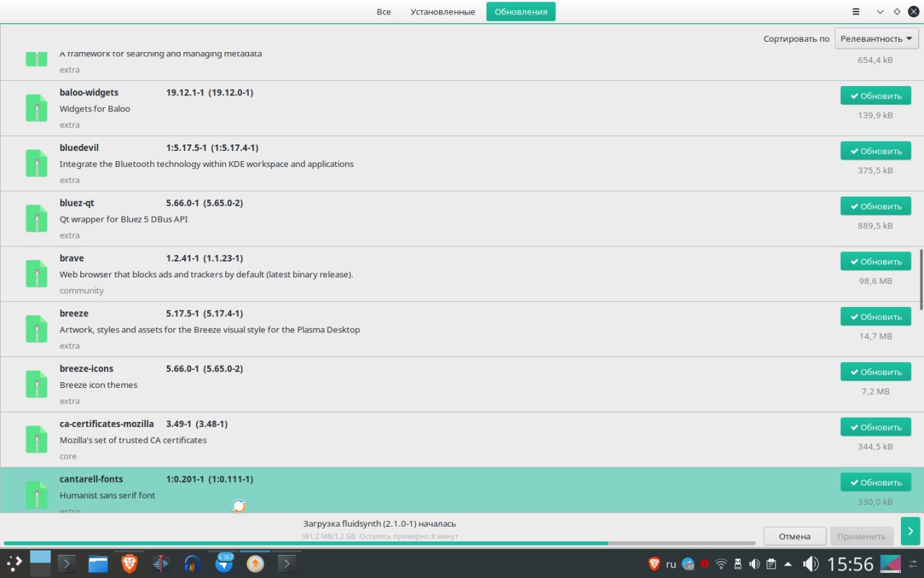Click the Show Desktop icon beside the clock
The image size is (924, 578).
coord(891,564)
